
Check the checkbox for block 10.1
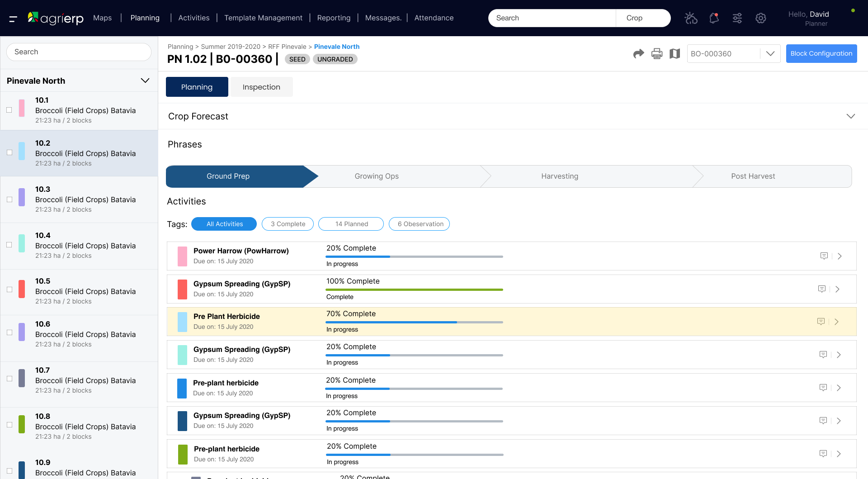coord(9,109)
